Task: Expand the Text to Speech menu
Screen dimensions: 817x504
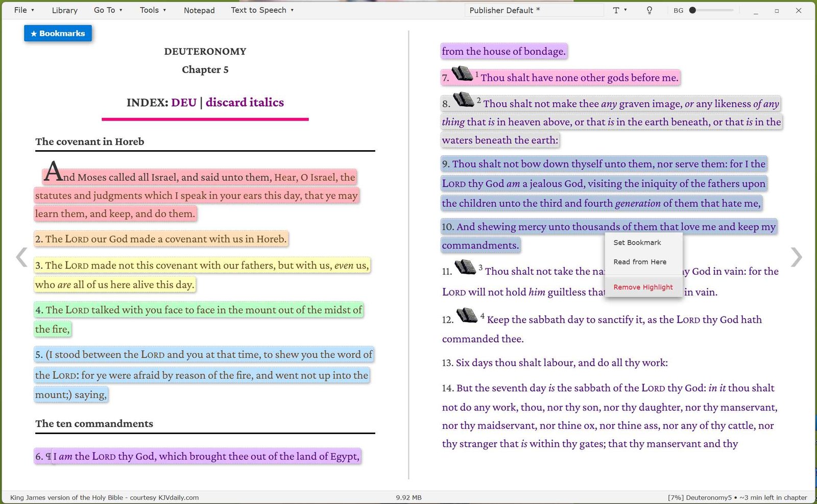Action: 262,10
